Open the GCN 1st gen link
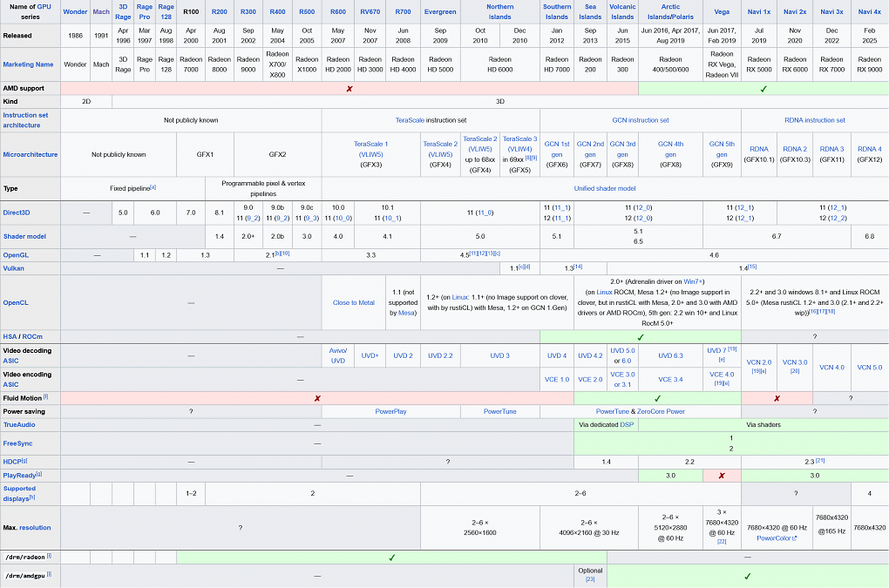This screenshot has height=588, width=889. [x=557, y=149]
